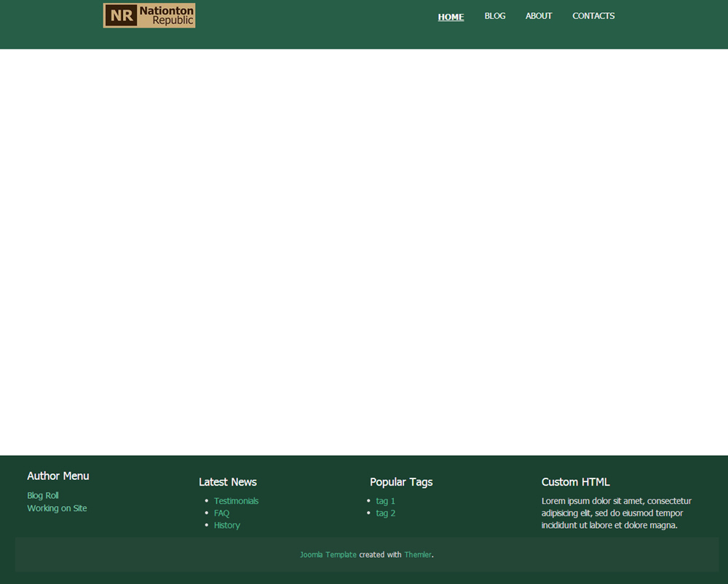This screenshot has height=584, width=728.
Task: Go to the HOME menu item
Action: [451, 17]
